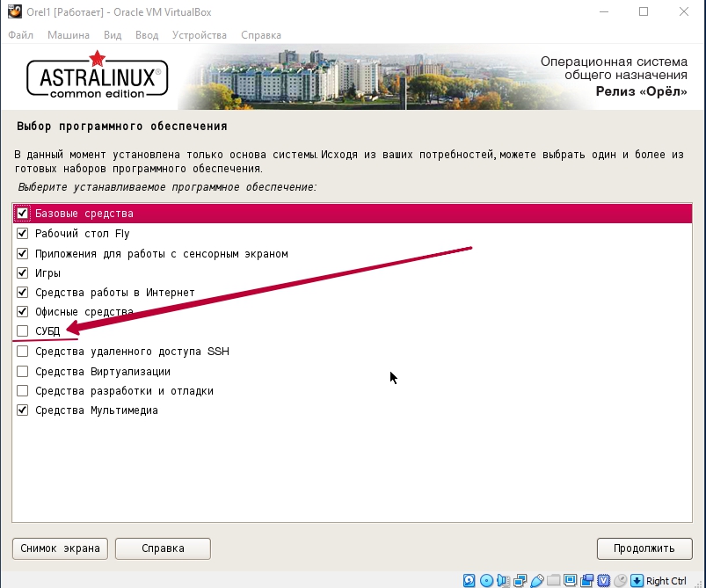Enable the СУБД checkbox
Image resolution: width=706 pixels, height=588 pixels.
click(x=22, y=331)
